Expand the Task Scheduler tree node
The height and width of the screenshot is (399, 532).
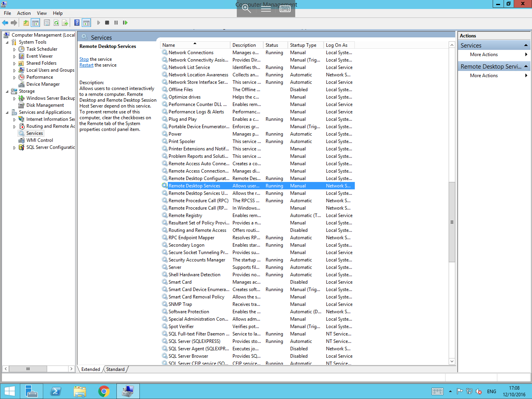[14, 49]
